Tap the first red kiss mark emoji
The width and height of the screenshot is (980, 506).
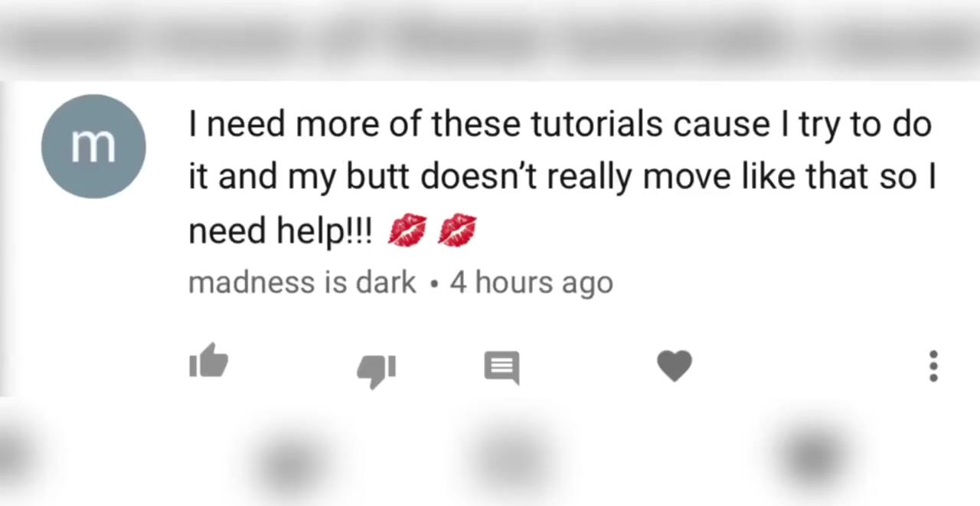coord(407,230)
